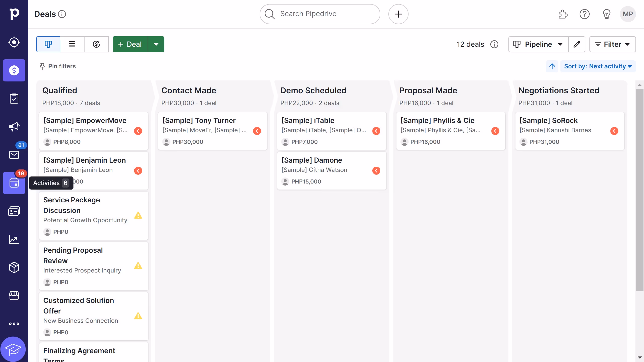Screen dimensions: 644x362
Task: Open the Deals section from the sidebar
Action: coord(14,70)
